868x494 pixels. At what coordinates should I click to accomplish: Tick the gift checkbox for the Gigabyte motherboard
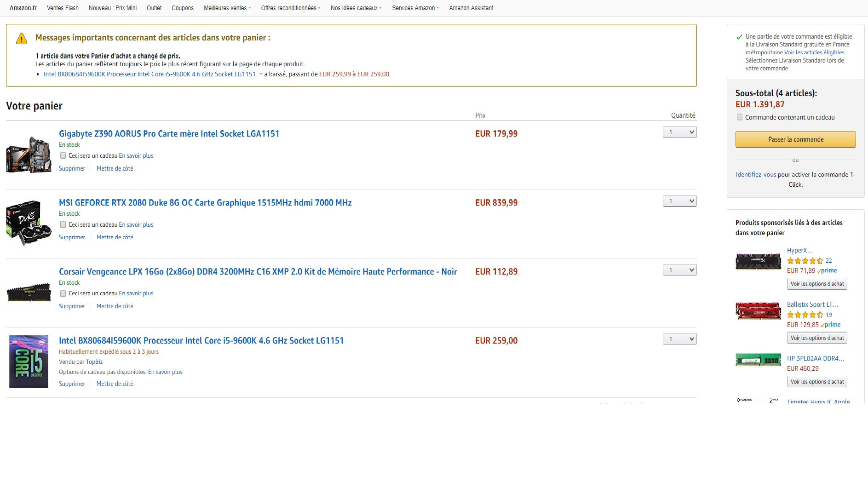63,155
